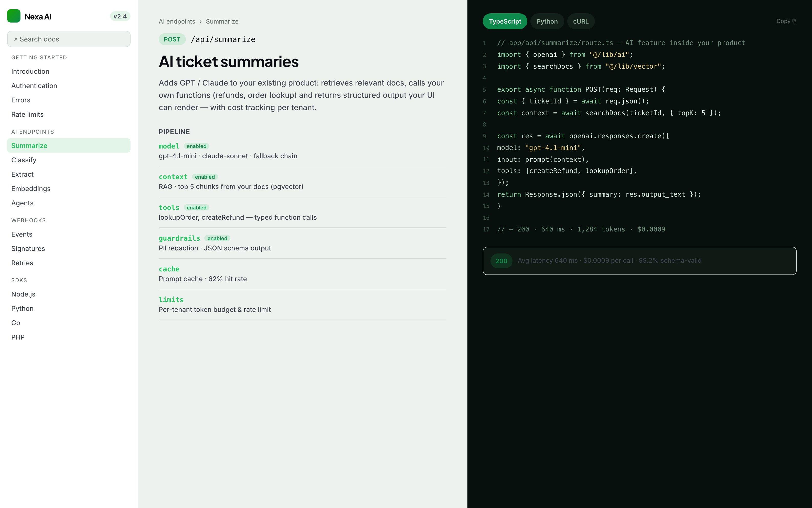Click the enabled badge next to tools
The width and height of the screenshot is (812, 508).
click(196, 208)
